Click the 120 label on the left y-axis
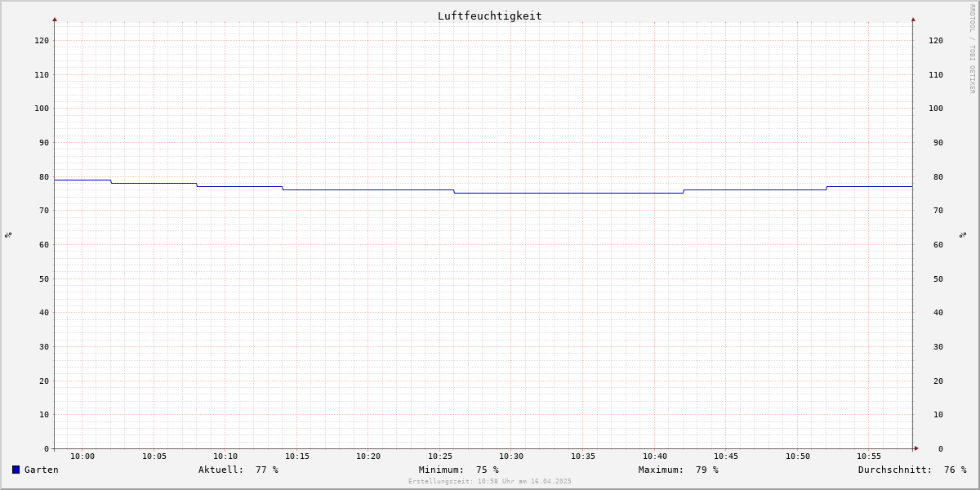Image resolution: width=980 pixels, height=490 pixels. [x=42, y=40]
